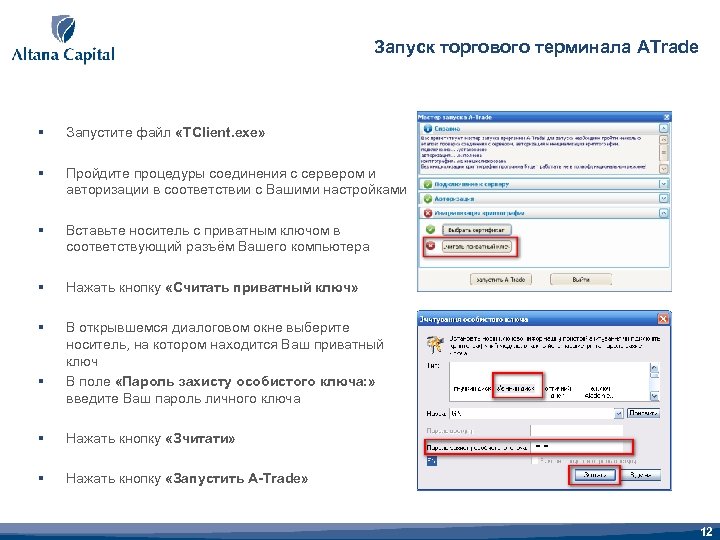Collapse the Инициализация криптографии section
The image size is (720, 540).
664,213
